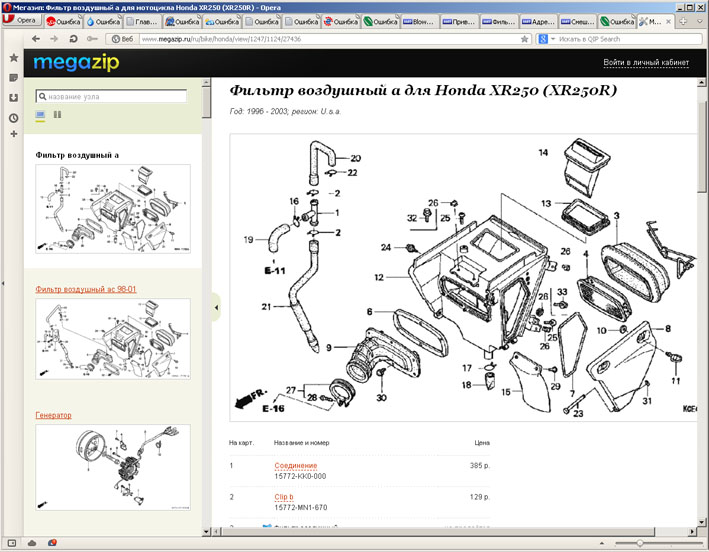Switch to list view in the parts list
Viewport: 709px width, 552px height.
pyautogui.click(x=57, y=115)
